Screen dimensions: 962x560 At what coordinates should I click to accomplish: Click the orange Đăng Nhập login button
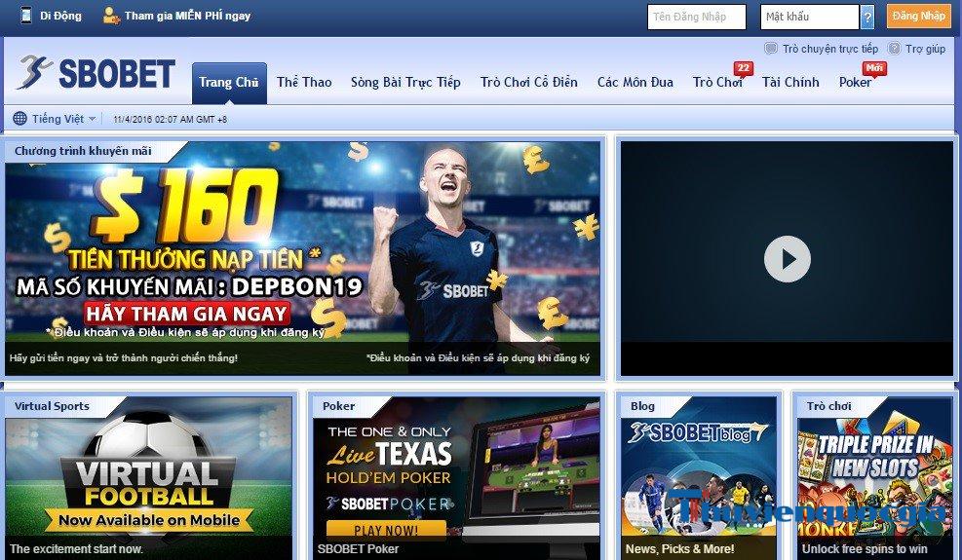point(918,17)
